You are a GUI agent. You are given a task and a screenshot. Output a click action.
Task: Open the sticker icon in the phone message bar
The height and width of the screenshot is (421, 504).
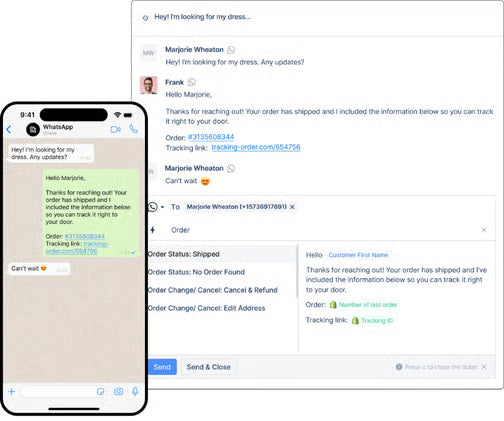[x=100, y=391]
